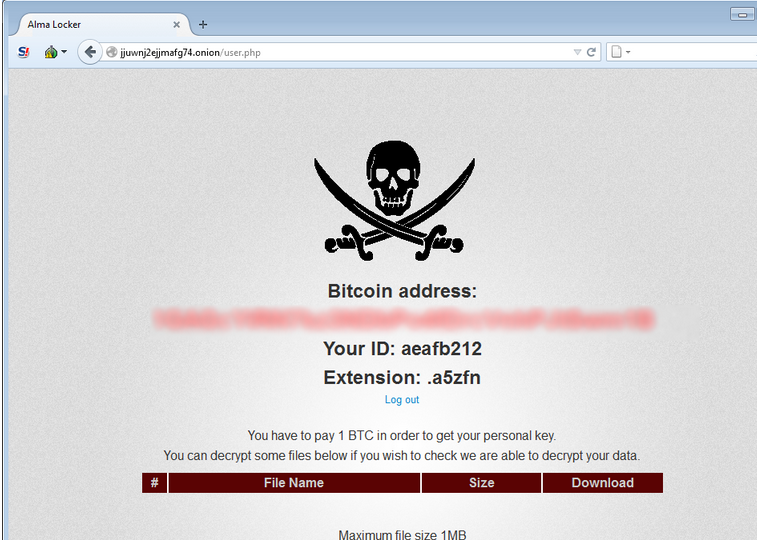Open the Tor onion button
This screenshot has height=540, width=757.
pos(51,52)
